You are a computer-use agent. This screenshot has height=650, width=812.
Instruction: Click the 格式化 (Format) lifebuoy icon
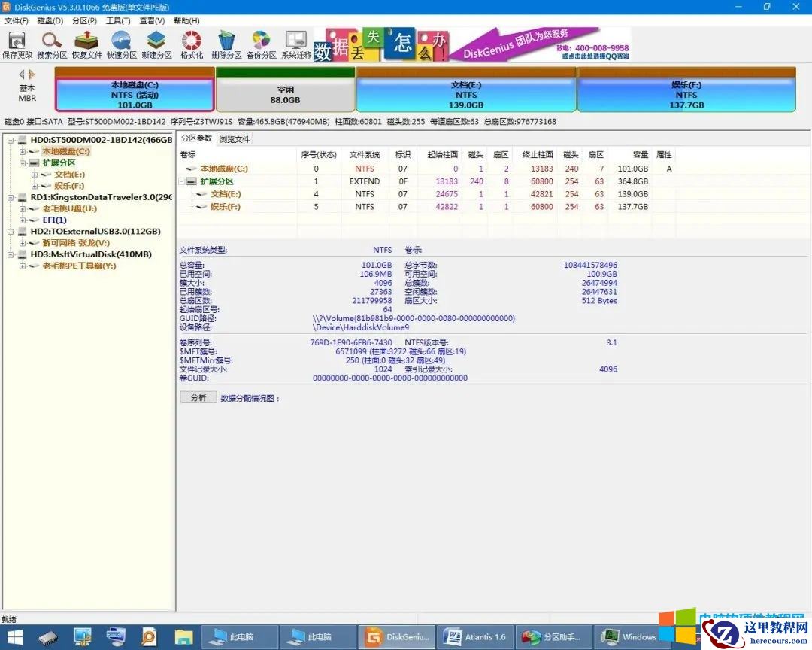click(191, 44)
